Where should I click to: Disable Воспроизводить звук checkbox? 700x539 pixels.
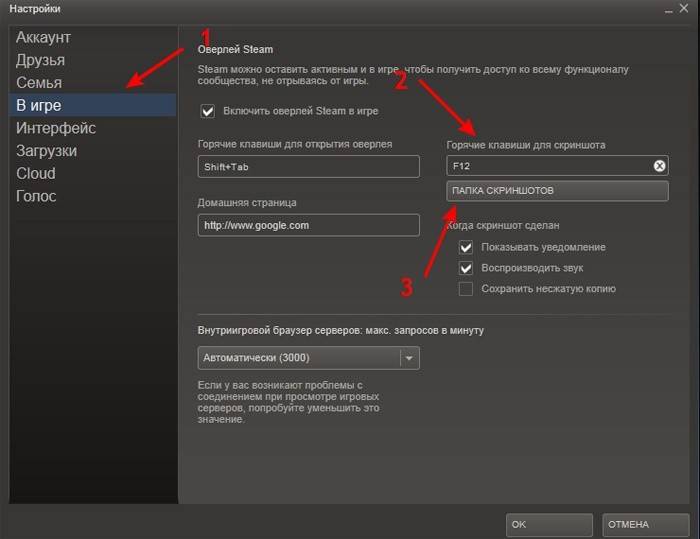point(465,268)
